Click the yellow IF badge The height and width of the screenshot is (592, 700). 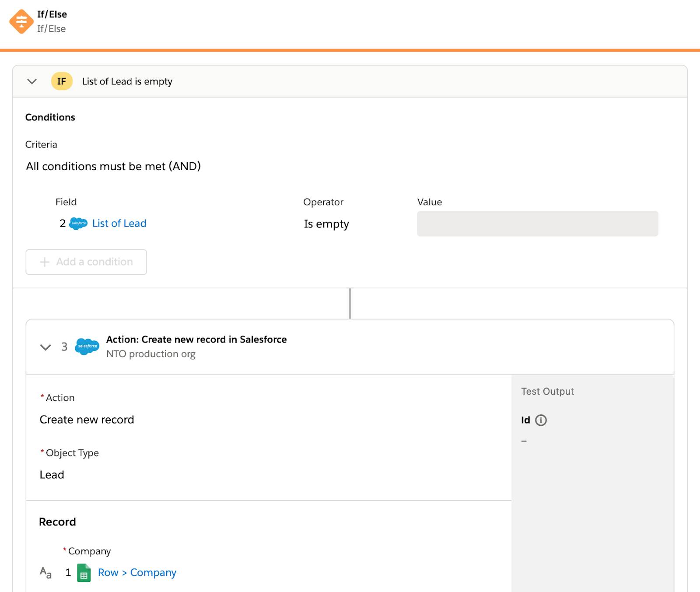(x=62, y=81)
